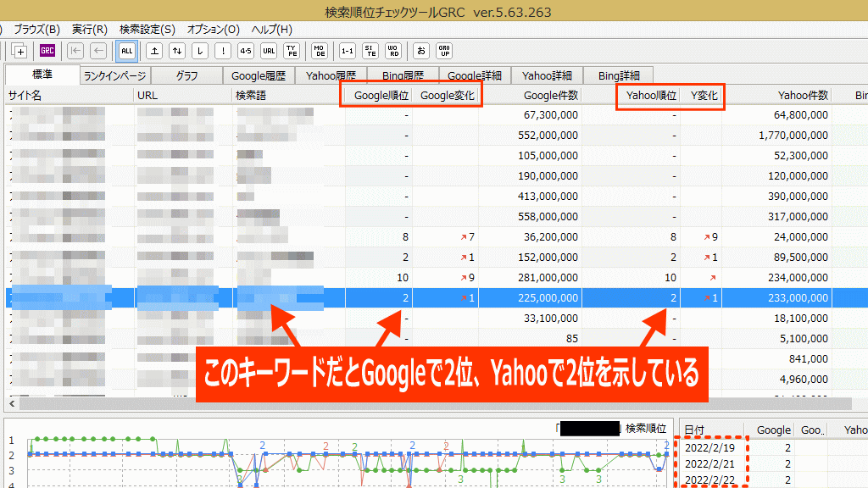Image resolution: width=868 pixels, height=488 pixels.
Task: Sort by Google順位 column header
Action: click(379, 95)
